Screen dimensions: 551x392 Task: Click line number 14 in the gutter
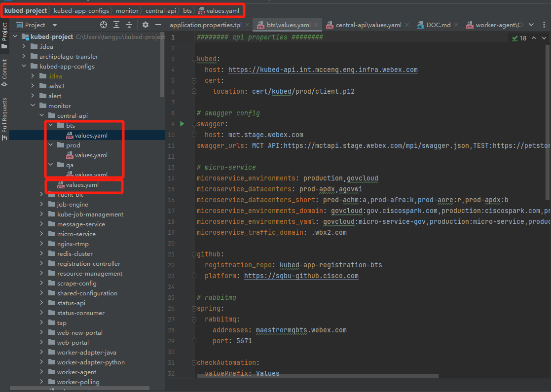(171, 178)
